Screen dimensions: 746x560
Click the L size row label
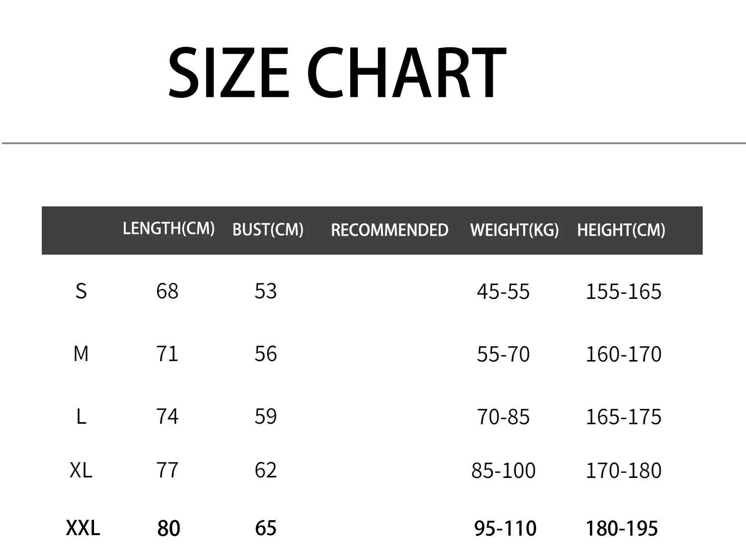click(81, 416)
